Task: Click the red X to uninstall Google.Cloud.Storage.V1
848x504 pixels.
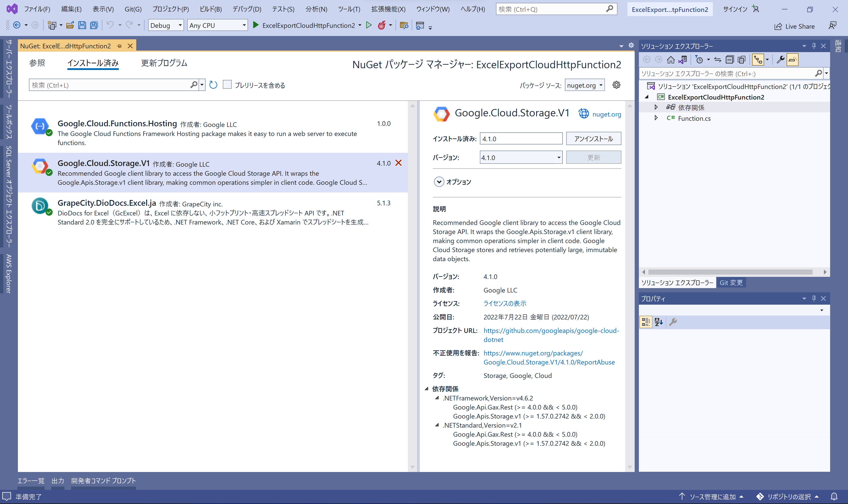Action: (399, 163)
